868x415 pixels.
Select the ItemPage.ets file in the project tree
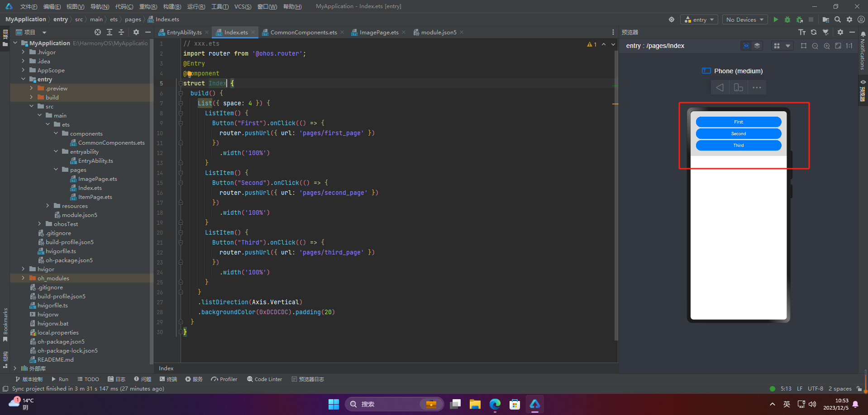click(95, 197)
